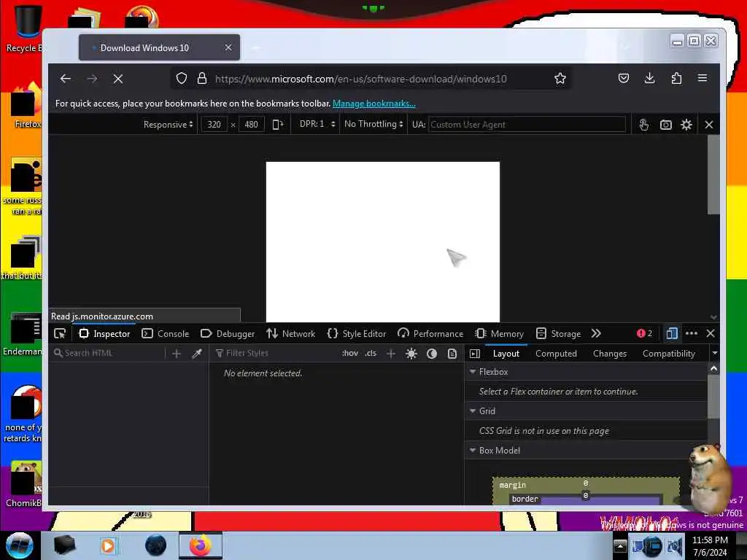Focus the Custom User Agent field
Image resolution: width=747 pixels, height=560 pixels.
(527, 124)
